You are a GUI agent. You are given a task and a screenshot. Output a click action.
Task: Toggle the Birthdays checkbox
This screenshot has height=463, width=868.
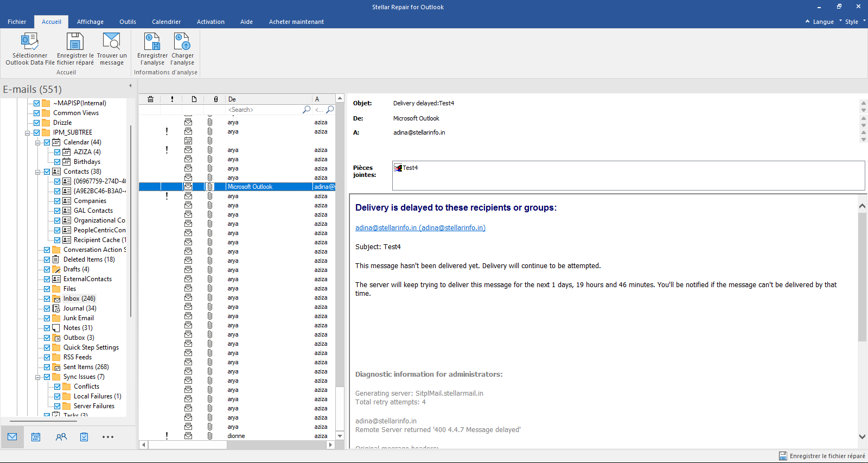57,162
